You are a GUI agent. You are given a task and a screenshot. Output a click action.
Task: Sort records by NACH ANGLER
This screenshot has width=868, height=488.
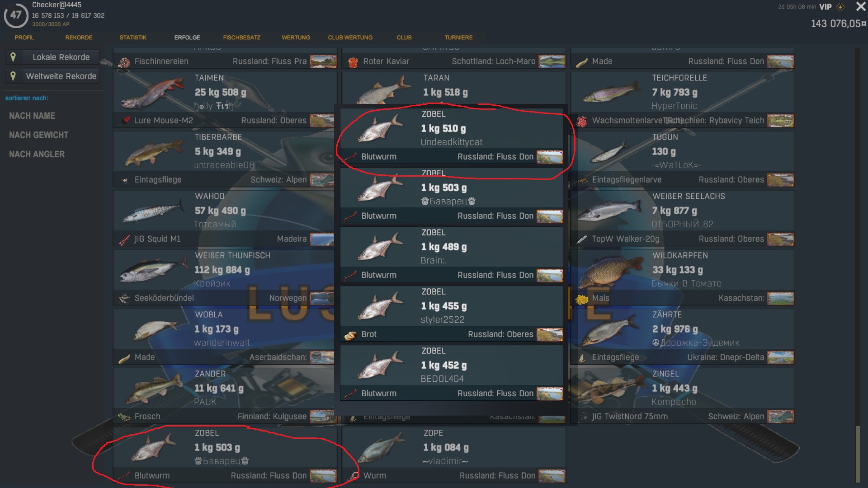37,155
